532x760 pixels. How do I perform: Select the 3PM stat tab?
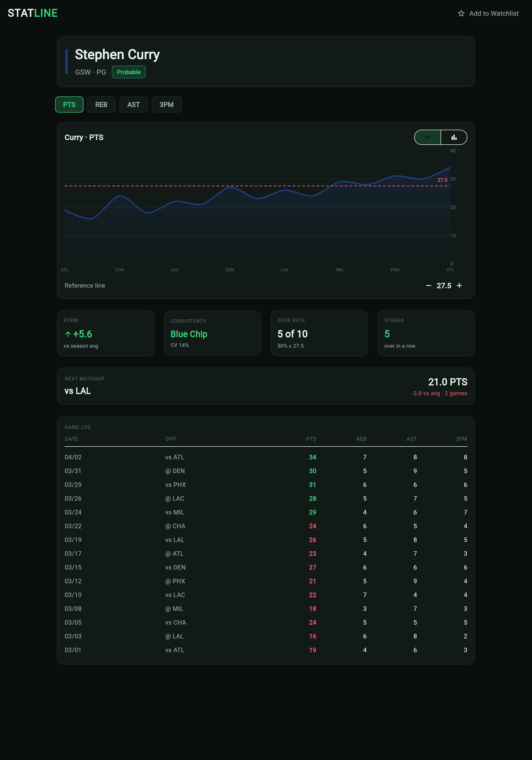166,104
